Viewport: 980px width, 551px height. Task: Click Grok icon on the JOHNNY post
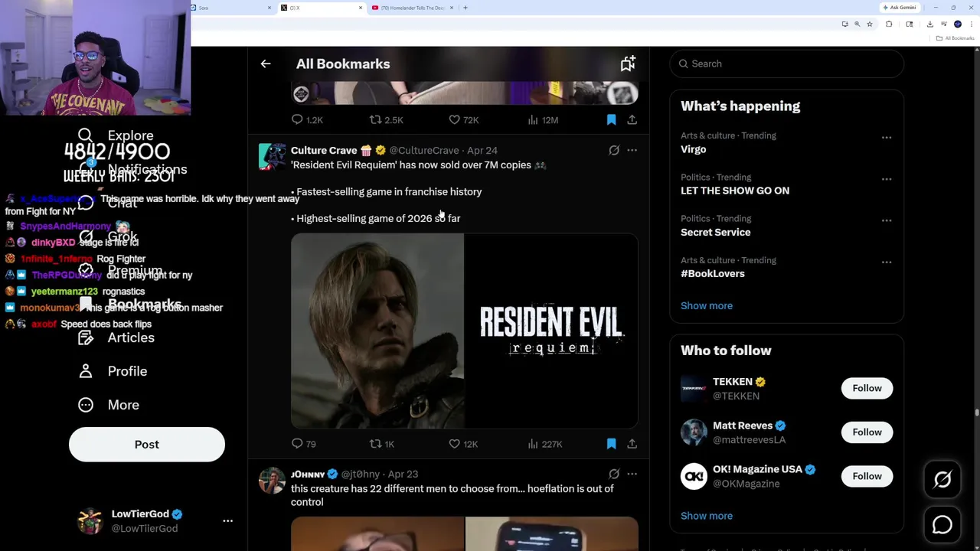[x=614, y=474]
